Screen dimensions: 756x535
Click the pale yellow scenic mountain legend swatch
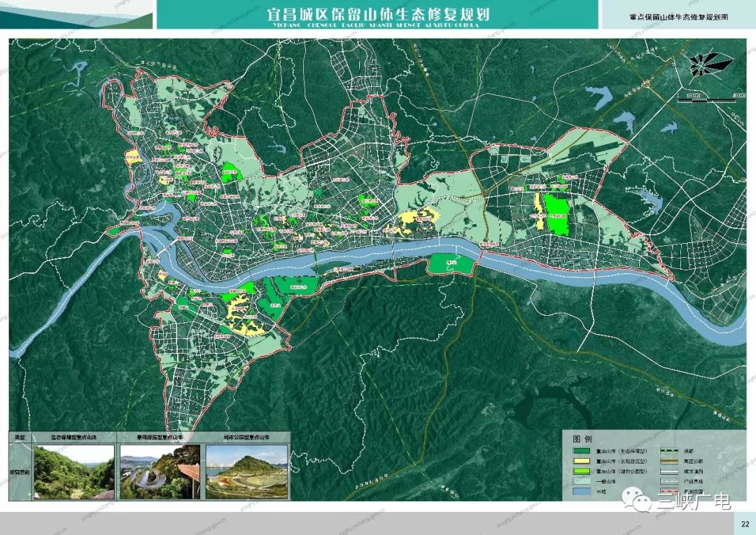[x=581, y=462]
